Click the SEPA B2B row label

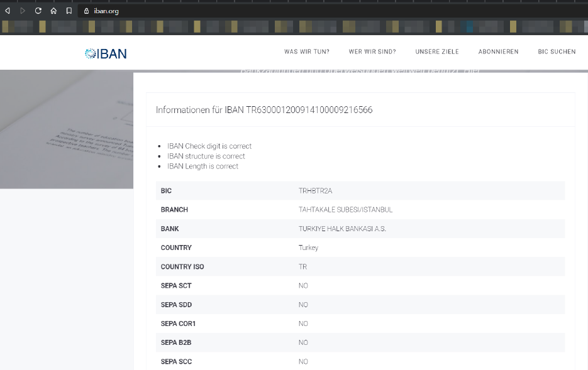[x=176, y=342]
